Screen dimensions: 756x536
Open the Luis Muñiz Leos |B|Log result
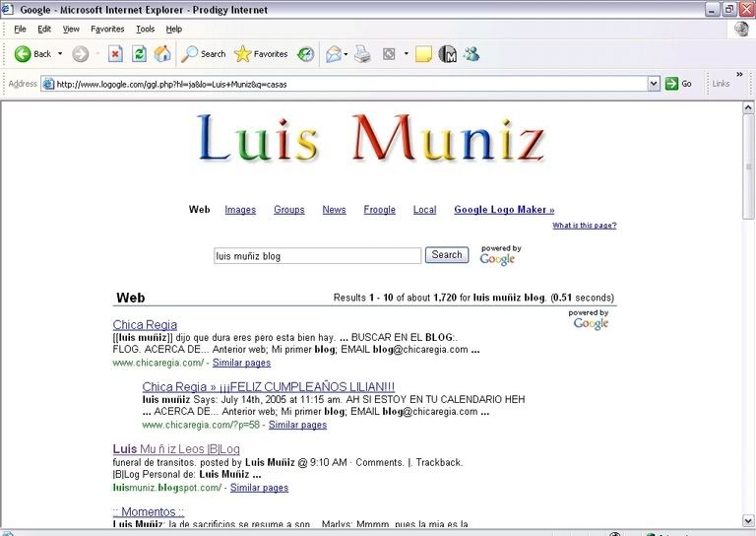pyautogui.click(x=176, y=449)
